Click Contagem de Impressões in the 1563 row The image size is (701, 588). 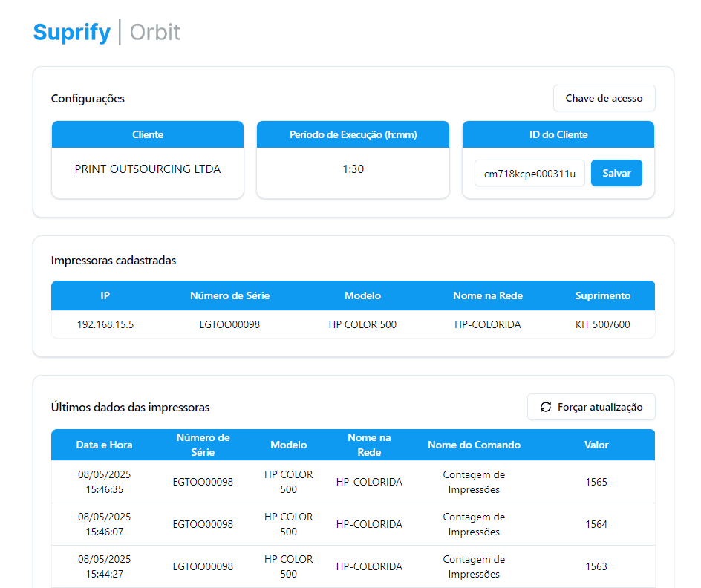pos(474,566)
